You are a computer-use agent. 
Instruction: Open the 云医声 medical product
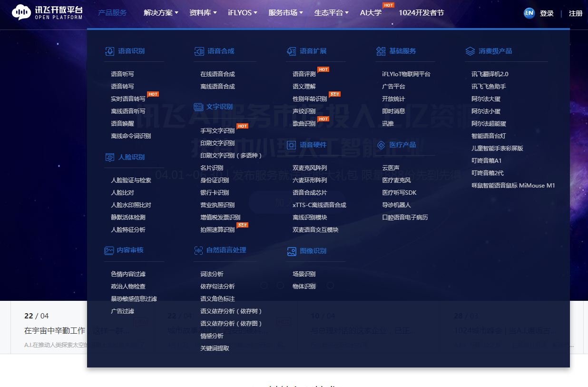coord(391,168)
